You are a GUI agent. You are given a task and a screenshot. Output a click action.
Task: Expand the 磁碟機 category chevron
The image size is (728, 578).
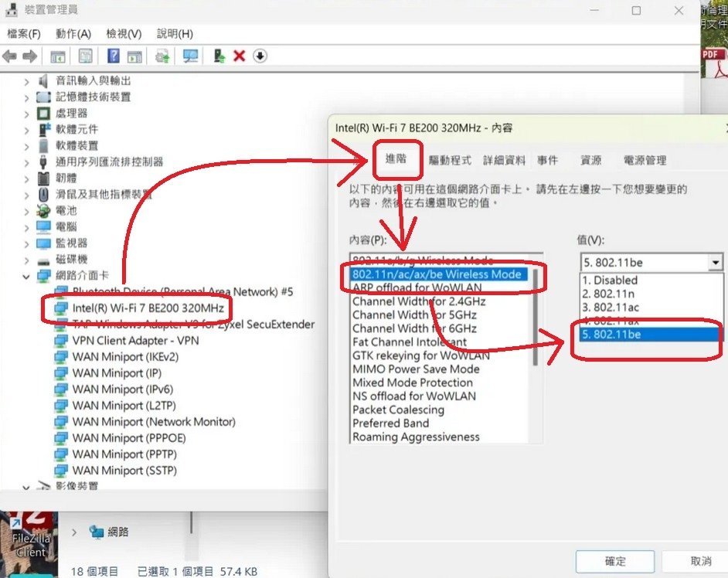[x=26, y=261]
